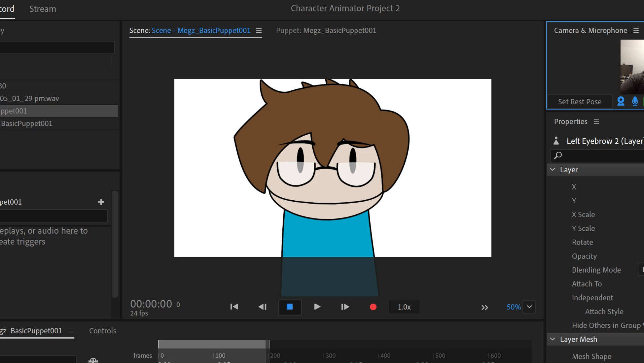Image resolution: width=644 pixels, height=363 pixels.
Task: Change the 1.0x playback speed
Action: tap(404, 307)
